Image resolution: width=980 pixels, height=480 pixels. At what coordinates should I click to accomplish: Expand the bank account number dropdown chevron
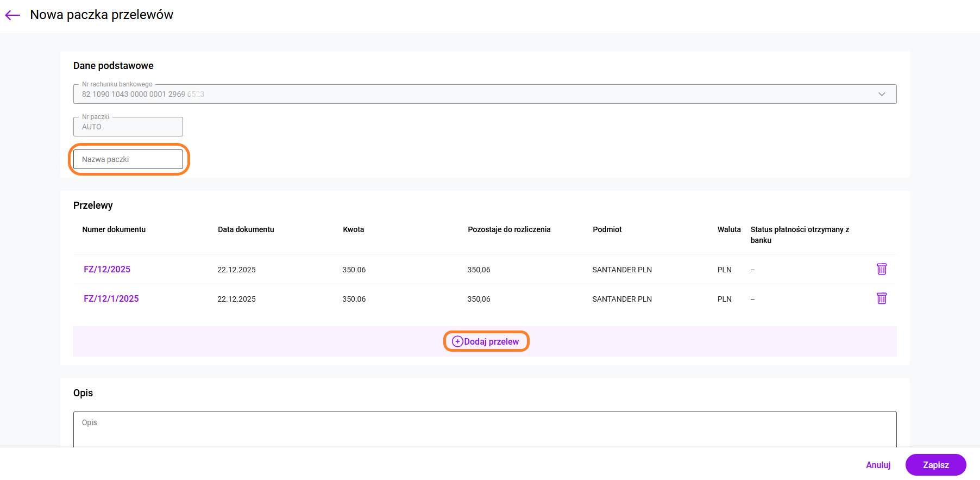[881, 94]
